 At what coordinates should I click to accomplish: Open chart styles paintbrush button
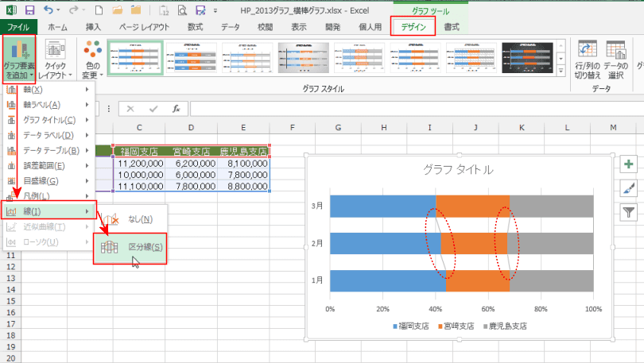[628, 188]
